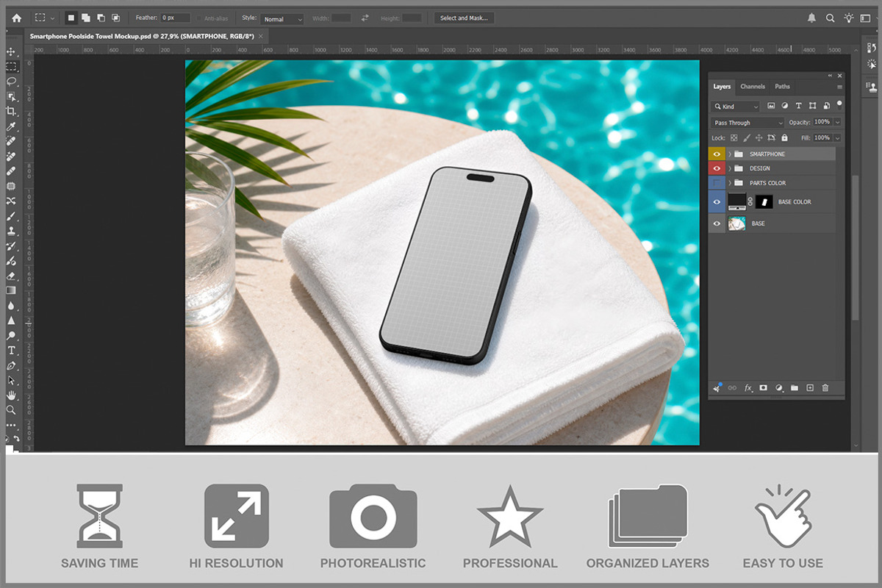The image size is (882, 588).
Task: Switch to the Layers tab
Action: pos(722,87)
